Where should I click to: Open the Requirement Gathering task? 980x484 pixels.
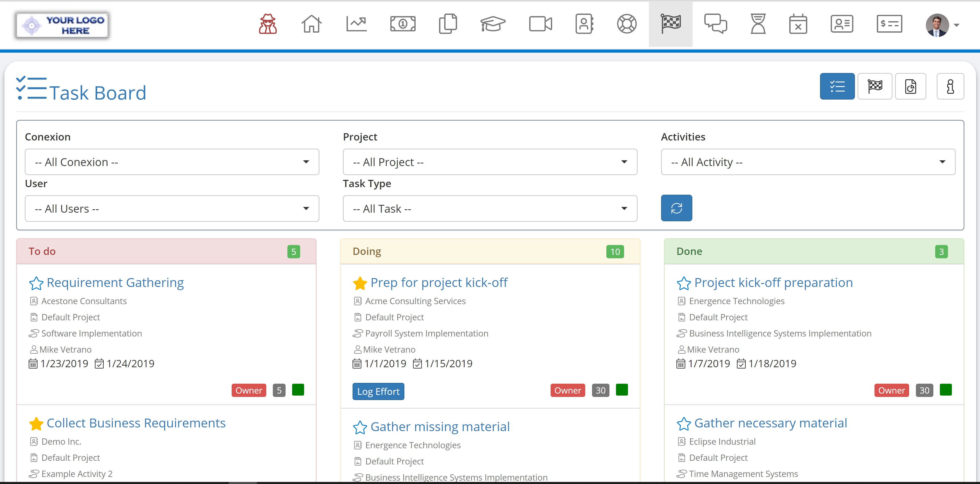(115, 283)
